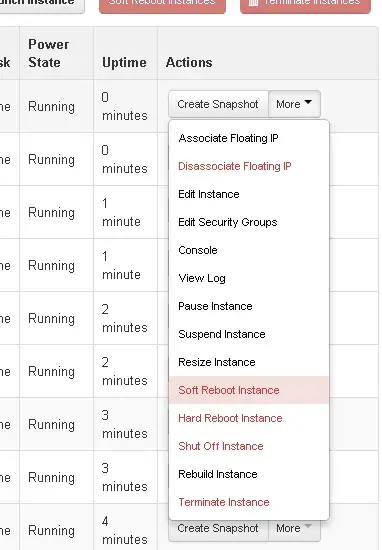Create Snapshot for the first instance
Viewport: 382px width, 550px height.
click(x=218, y=104)
